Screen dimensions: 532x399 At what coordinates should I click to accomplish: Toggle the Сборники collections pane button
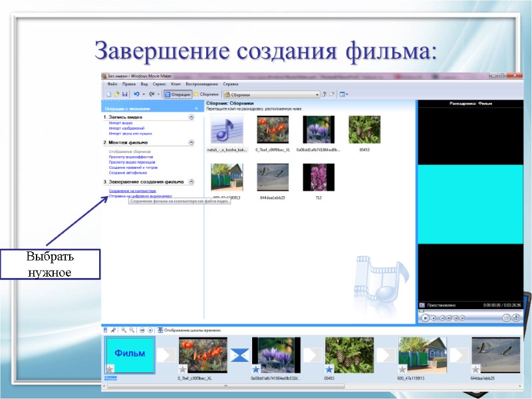pos(206,94)
